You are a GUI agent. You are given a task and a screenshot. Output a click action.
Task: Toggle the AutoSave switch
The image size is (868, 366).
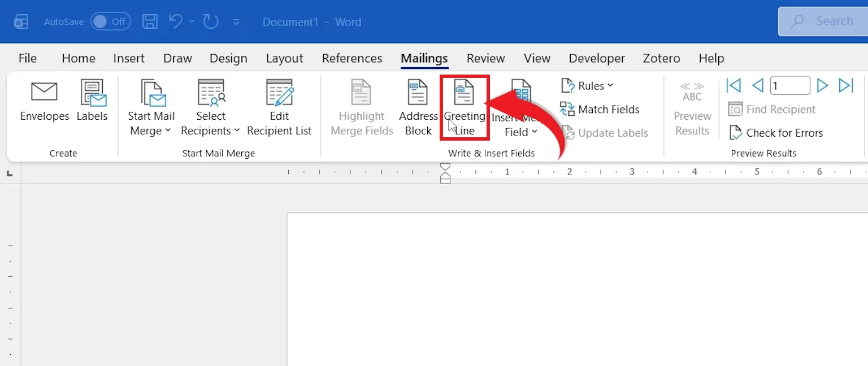[x=111, y=21]
